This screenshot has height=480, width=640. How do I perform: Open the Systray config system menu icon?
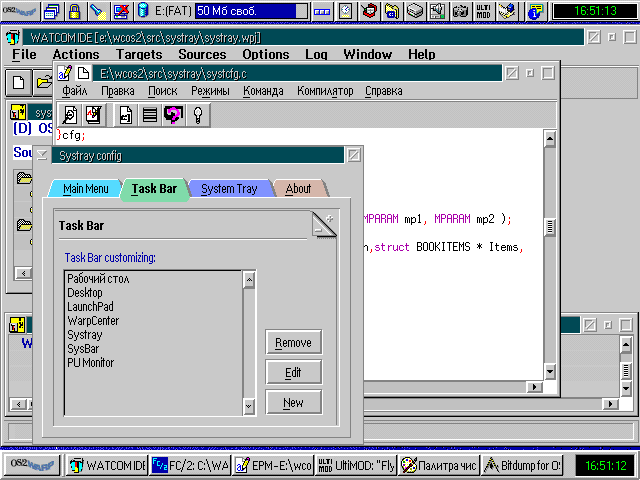(42, 155)
